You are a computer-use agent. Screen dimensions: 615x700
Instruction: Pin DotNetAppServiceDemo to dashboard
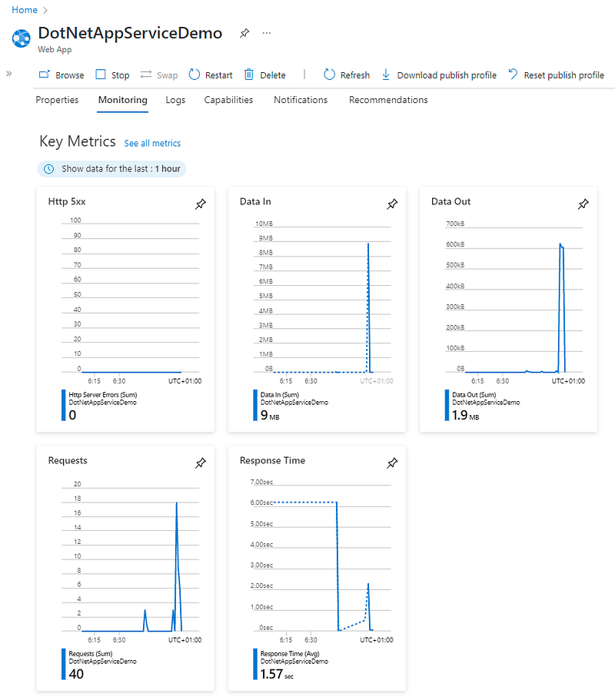(x=244, y=33)
